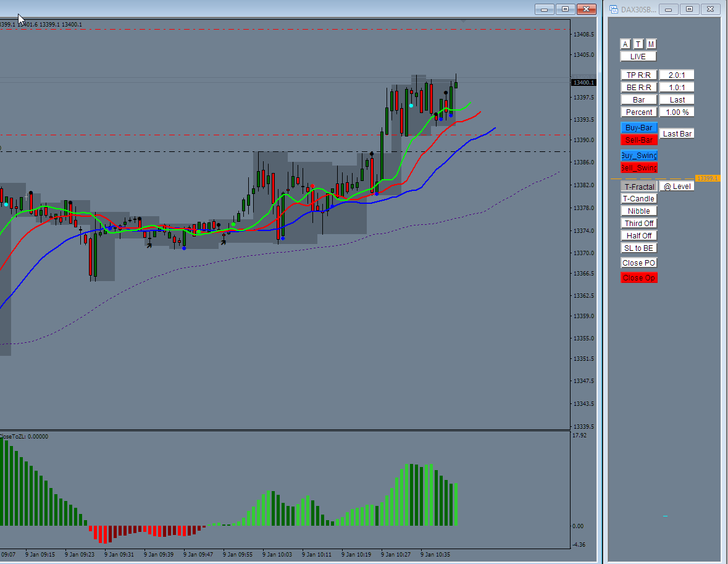Click the Nibble button
The width and height of the screenshot is (728, 564).
639,211
